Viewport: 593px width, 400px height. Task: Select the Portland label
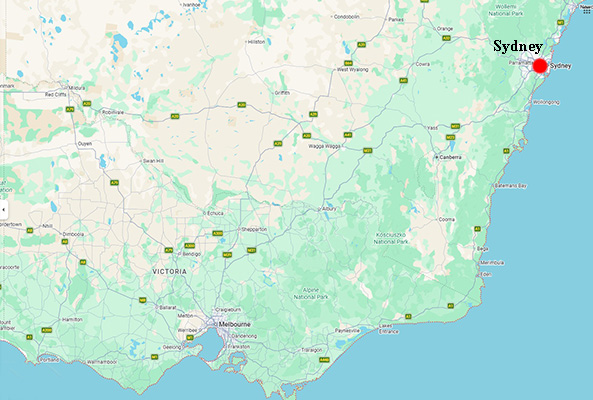[x=50, y=360]
